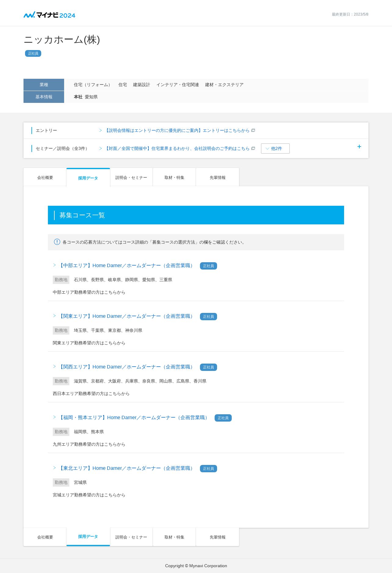Click the 住宅（リフォーム） industry text
The height and width of the screenshot is (573, 392).
pyautogui.click(x=93, y=85)
